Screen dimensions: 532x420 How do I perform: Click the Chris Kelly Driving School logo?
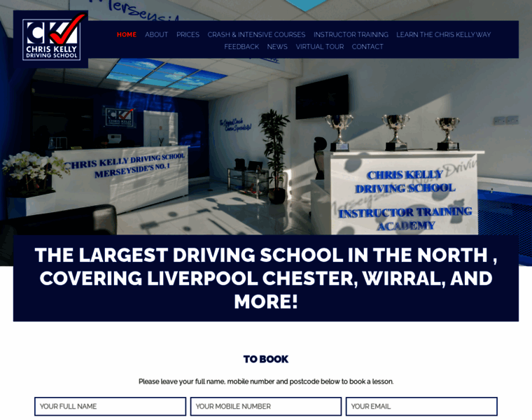[x=51, y=39]
